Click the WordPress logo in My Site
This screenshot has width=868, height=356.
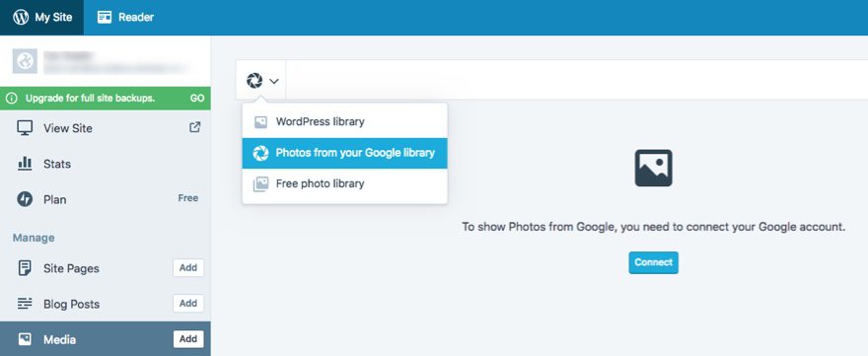click(x=21, y=17)
